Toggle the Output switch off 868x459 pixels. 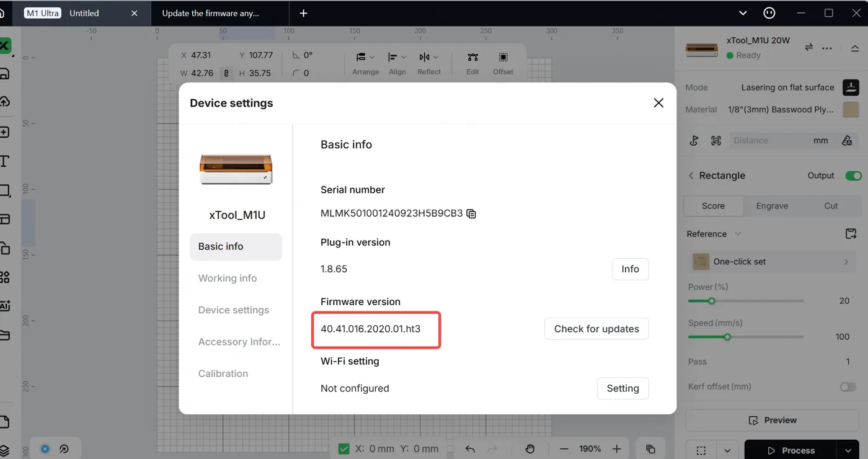pyautogui.click(x=853, y=176)
